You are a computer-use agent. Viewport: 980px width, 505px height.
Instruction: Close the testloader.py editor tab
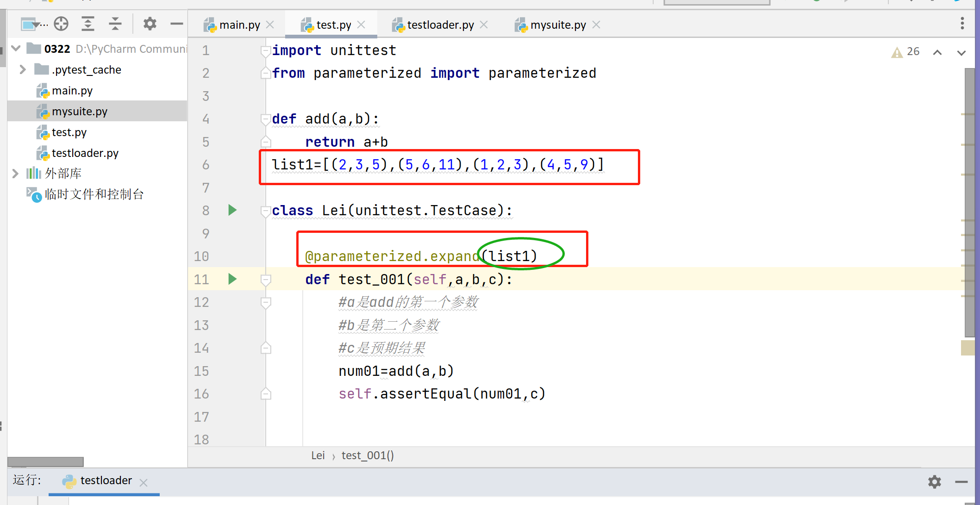(x=484, y=25)
